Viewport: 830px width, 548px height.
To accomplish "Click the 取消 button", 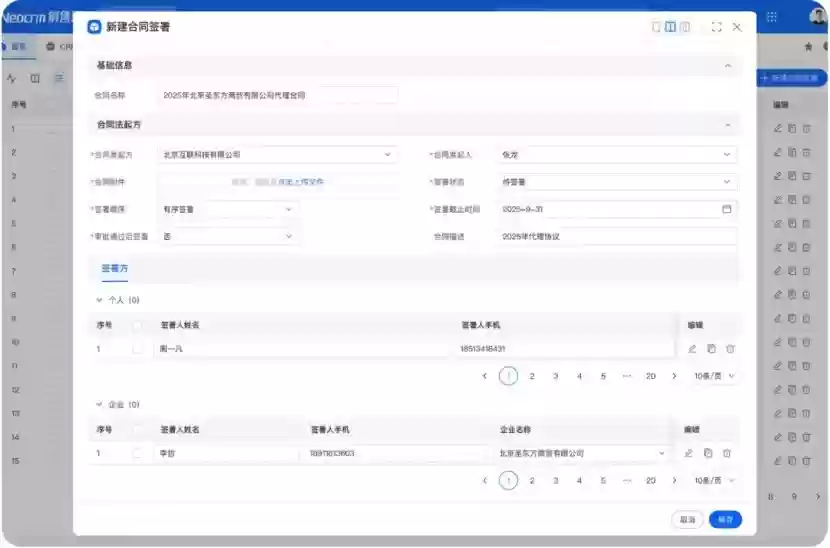I will coord(687,520).
